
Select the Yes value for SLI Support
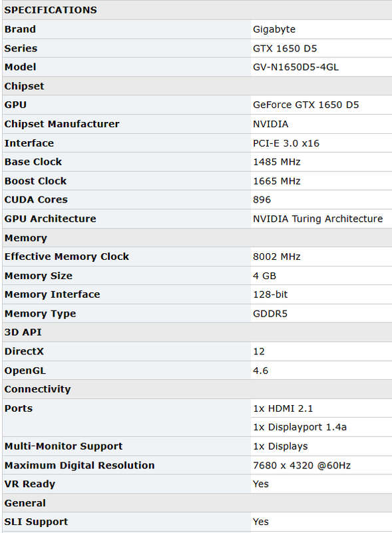coord(261,522)
